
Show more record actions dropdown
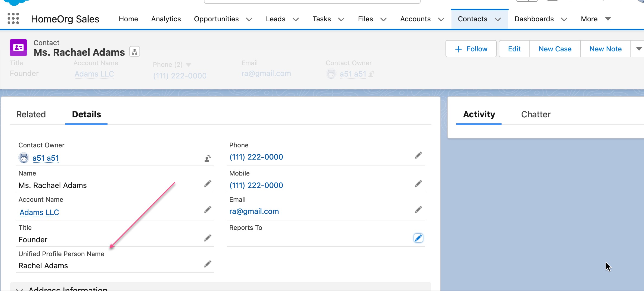(x=638, y=49)
